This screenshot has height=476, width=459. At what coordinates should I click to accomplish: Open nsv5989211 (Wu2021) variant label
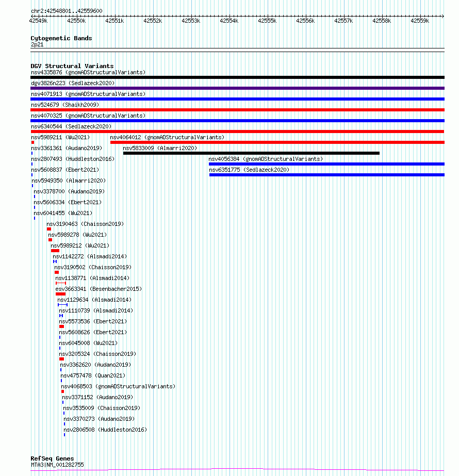click(x=60, y=137)
